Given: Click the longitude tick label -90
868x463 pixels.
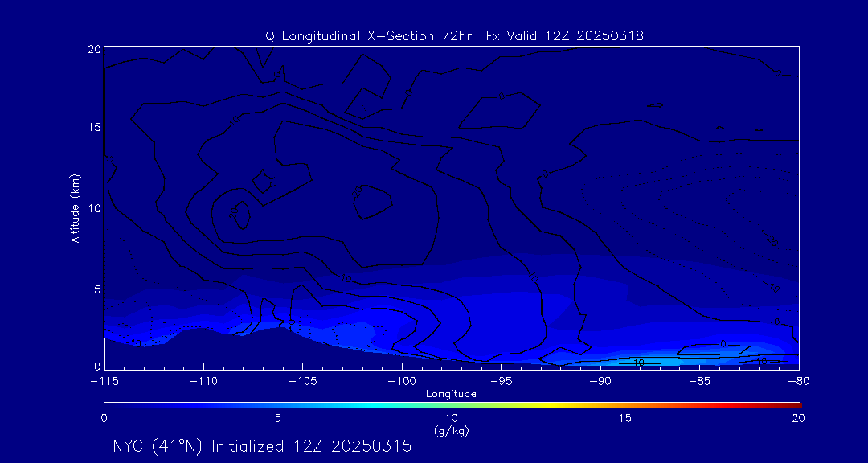Looking at the screenshot, I should coord(600,382).
